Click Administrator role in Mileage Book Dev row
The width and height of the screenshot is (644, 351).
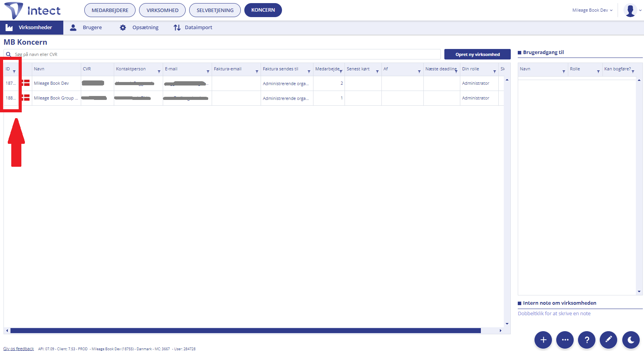475,83
